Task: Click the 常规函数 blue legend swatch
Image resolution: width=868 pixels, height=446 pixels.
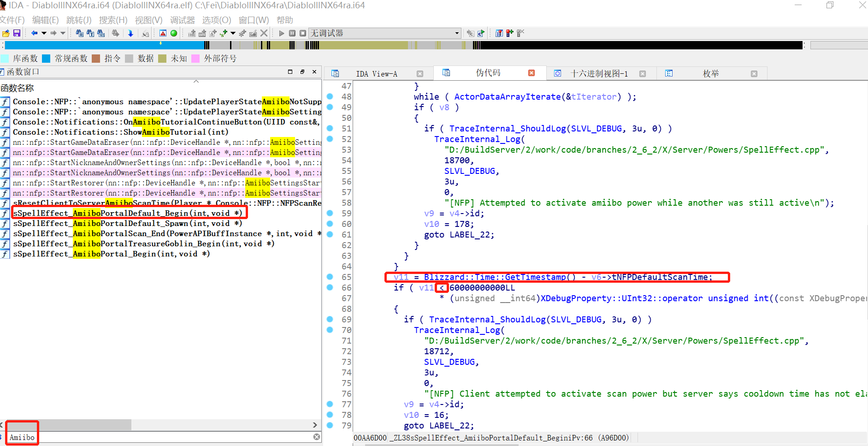Action: point(46,59)
